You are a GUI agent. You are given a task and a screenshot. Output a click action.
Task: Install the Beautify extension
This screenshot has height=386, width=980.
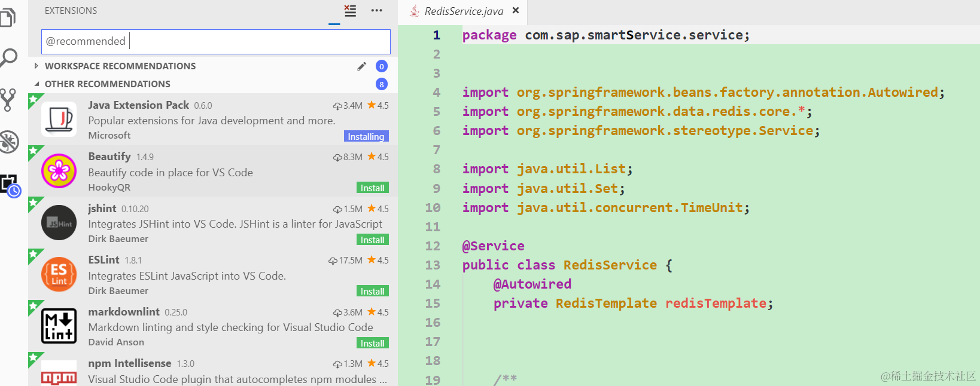(372, 188)
